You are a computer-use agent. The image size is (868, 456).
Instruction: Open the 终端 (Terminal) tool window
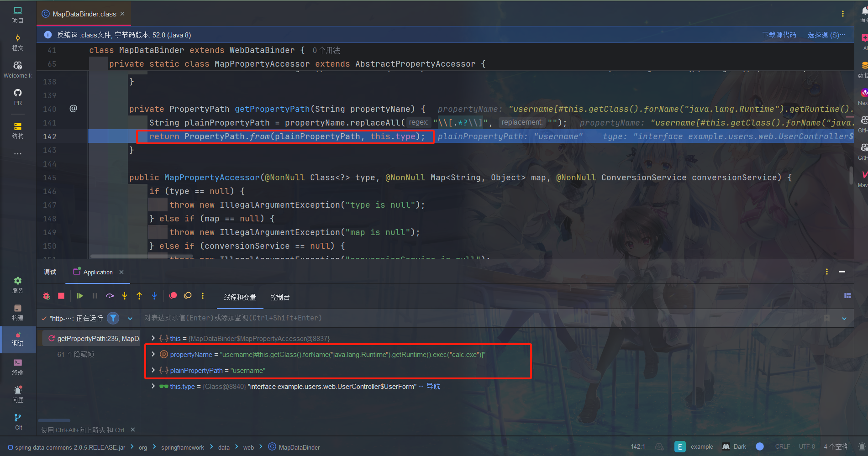18,367
